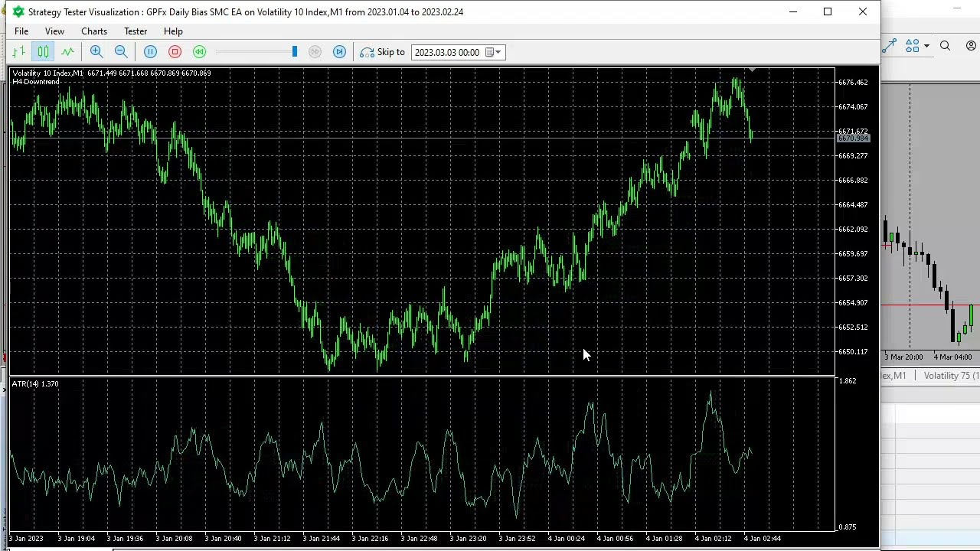Click the 4 Jan 00:24 time label
The width and height of the screenshot is (980, 551).
(x=566, y=539)
